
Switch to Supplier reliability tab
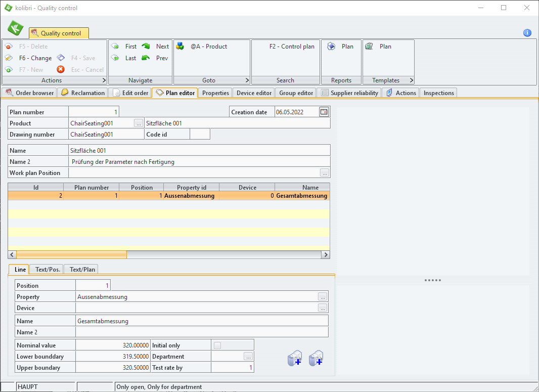click(x=349, y=93)
